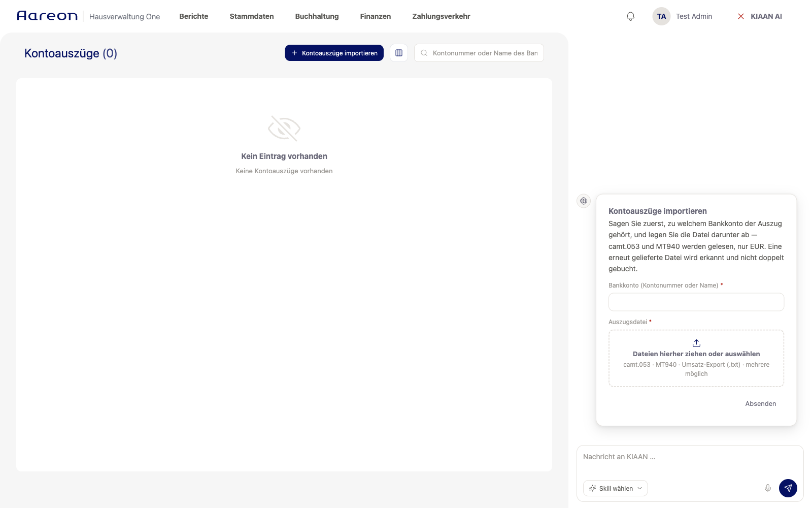Click the Aareon logo

[47, 16]
